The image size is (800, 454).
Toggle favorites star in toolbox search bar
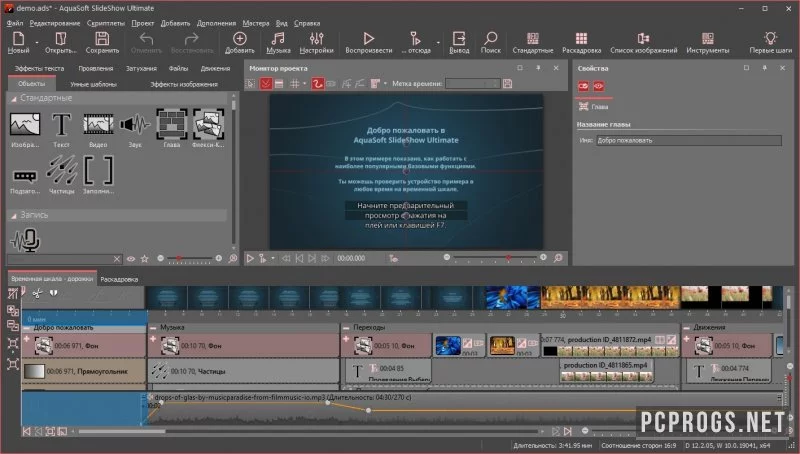click(x=144, y=259)
